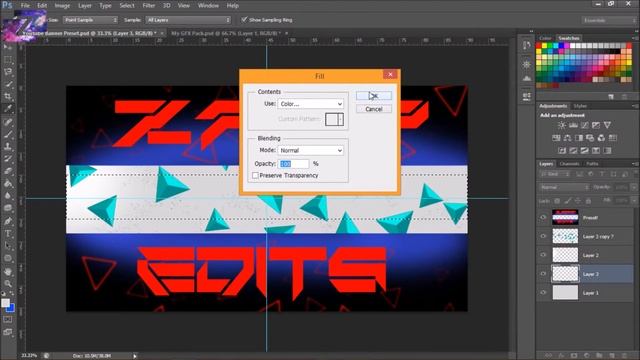Click the blue background color swatch
Image resolution: width=640 pixels, height=360 pixels.
(x=11, y=308)
